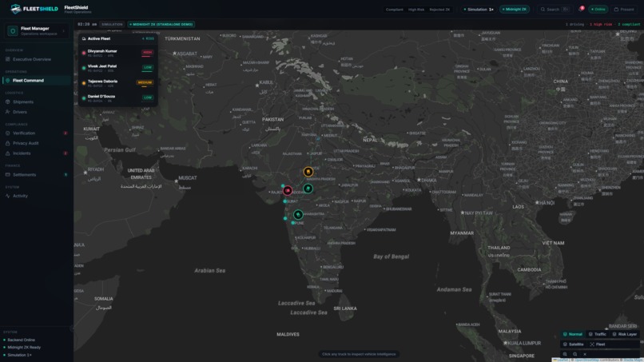Toggle Simulation 1x speed pill
644x362 pixels.
click(479, 9)
